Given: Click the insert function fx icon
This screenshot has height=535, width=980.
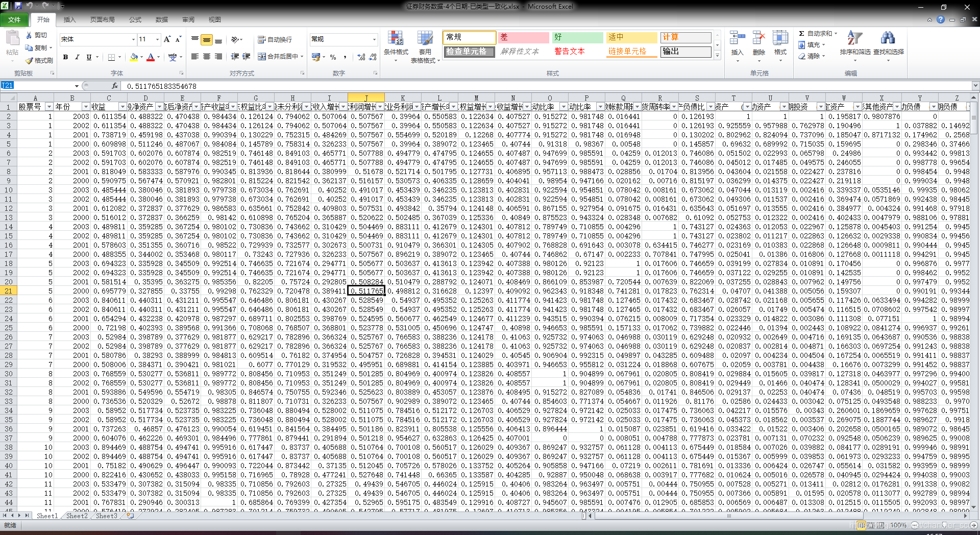Looking at the screenshot, I should (114, 86).
